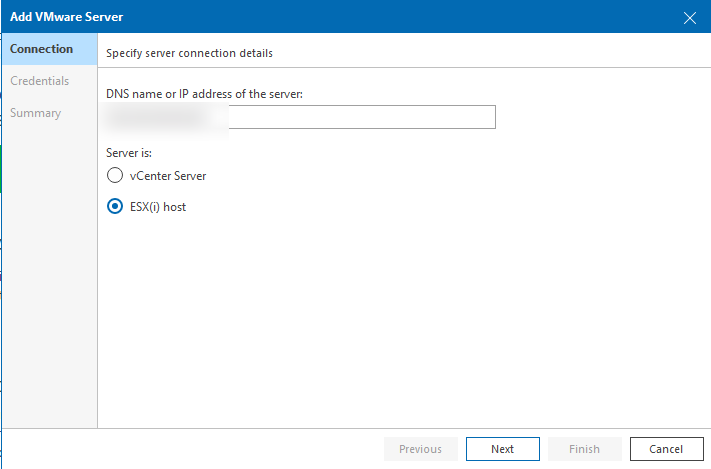Select the ESX(i) host radio button
The image size is (711, 469).
(115, 206)
